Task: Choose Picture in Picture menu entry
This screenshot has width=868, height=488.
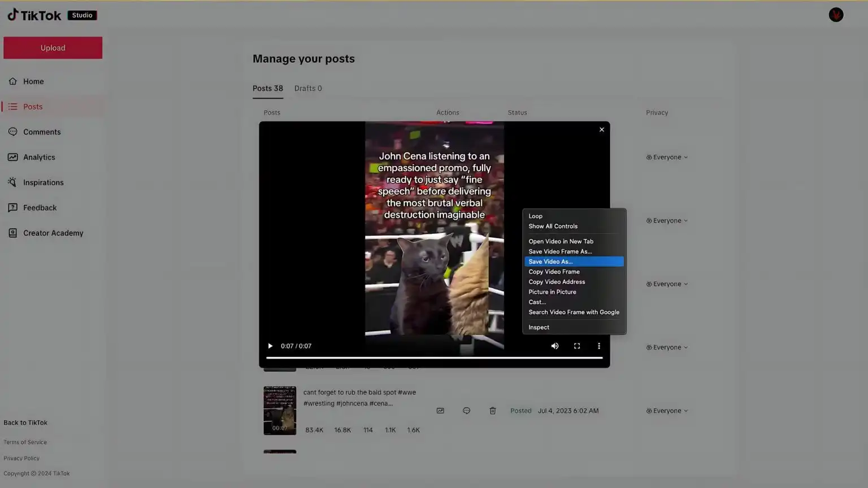Action: point(552,292)
